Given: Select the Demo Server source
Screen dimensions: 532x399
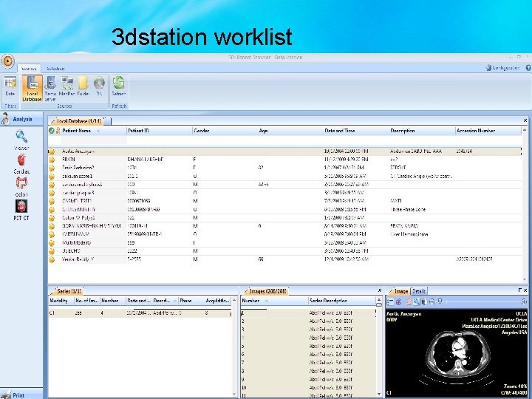Looking at the screenshot, I should click(50, 89).
